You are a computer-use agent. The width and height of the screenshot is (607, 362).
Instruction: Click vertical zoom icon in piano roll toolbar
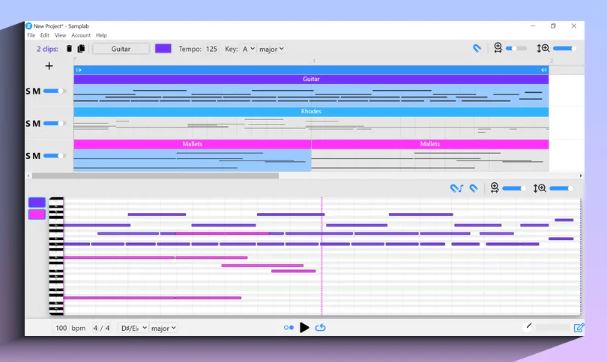click(x=540, y=188)
